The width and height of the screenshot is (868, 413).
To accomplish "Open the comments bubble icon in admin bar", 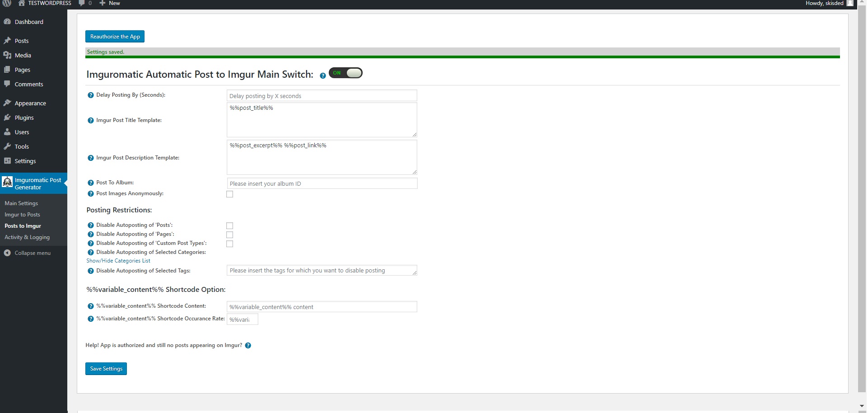I will pyautogui.click(x=82, y=3).
